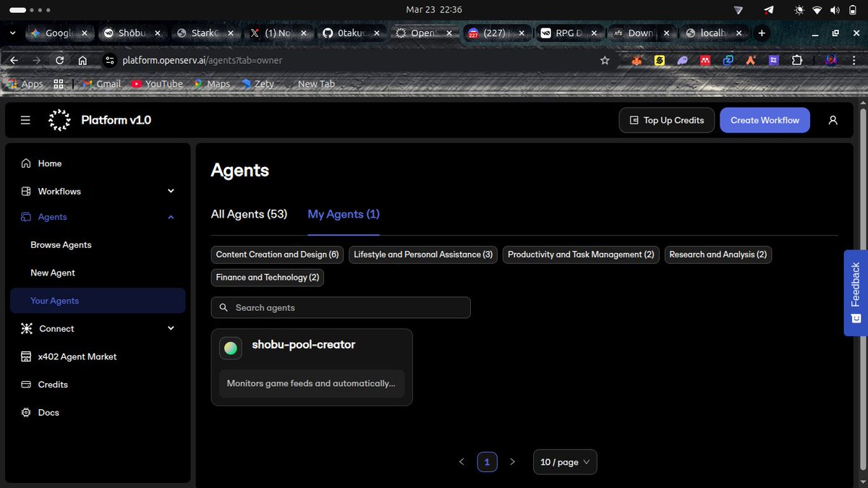Click the Home sidebar icon
Screen dimensions: 868x488
click(26, 163)
